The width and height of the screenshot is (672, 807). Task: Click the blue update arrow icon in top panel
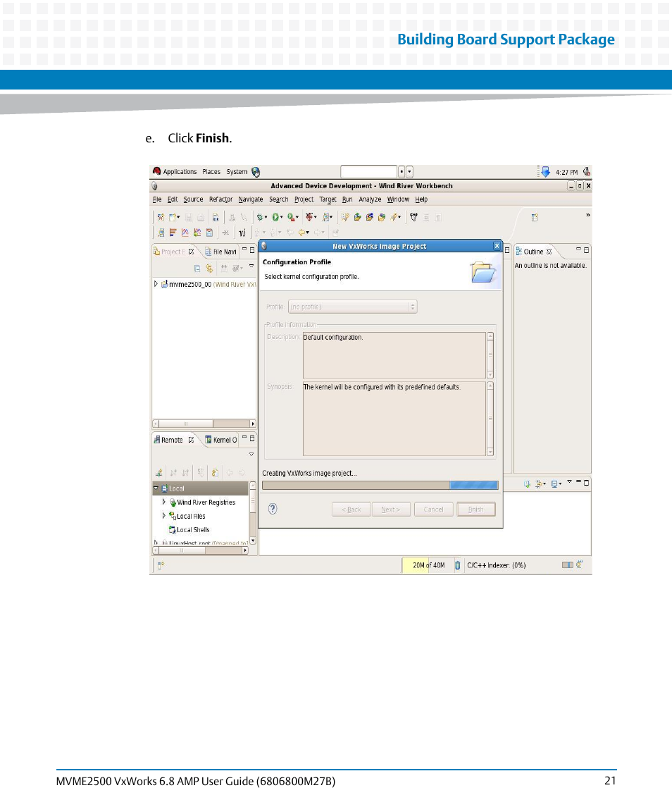[x=545, y=172]
